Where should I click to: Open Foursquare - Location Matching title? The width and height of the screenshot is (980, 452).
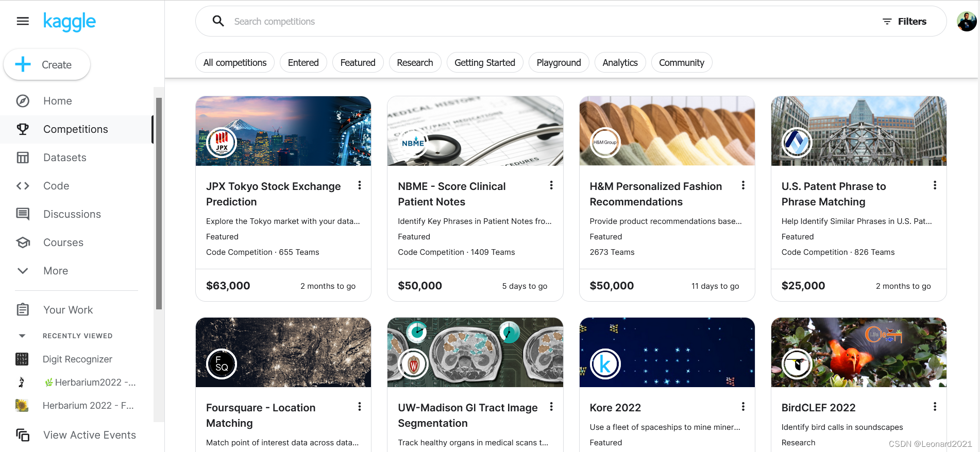pyautogui.click(x=261, y=415)
